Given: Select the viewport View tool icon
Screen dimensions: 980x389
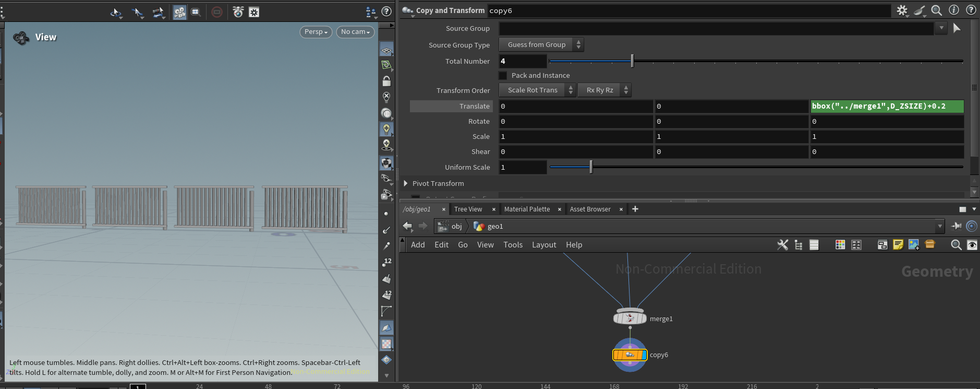Looking at the screenshot, I should coord(179,12).
